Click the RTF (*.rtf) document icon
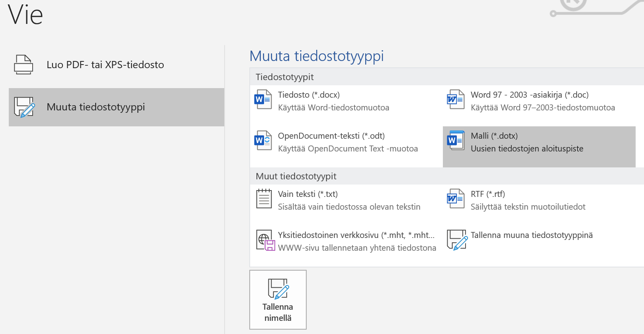644x334 pixels. tap(456, 198)
